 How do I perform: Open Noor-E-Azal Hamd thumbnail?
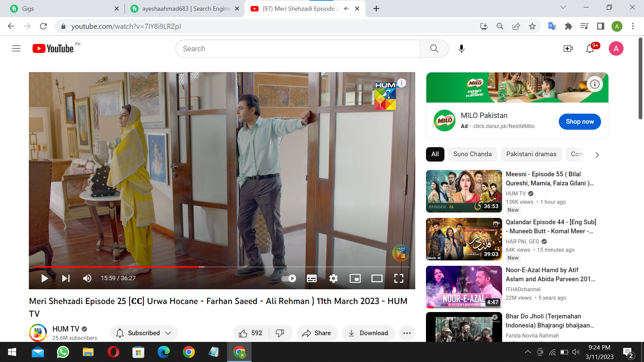(x=464, y=287)
